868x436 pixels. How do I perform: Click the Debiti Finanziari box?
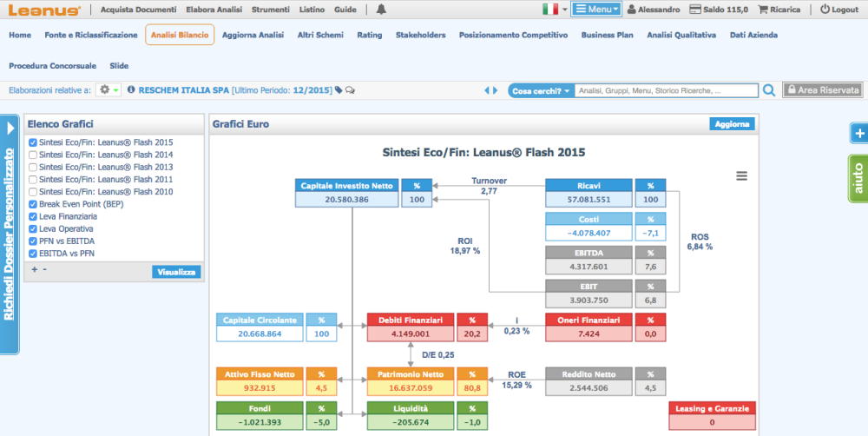411,327
